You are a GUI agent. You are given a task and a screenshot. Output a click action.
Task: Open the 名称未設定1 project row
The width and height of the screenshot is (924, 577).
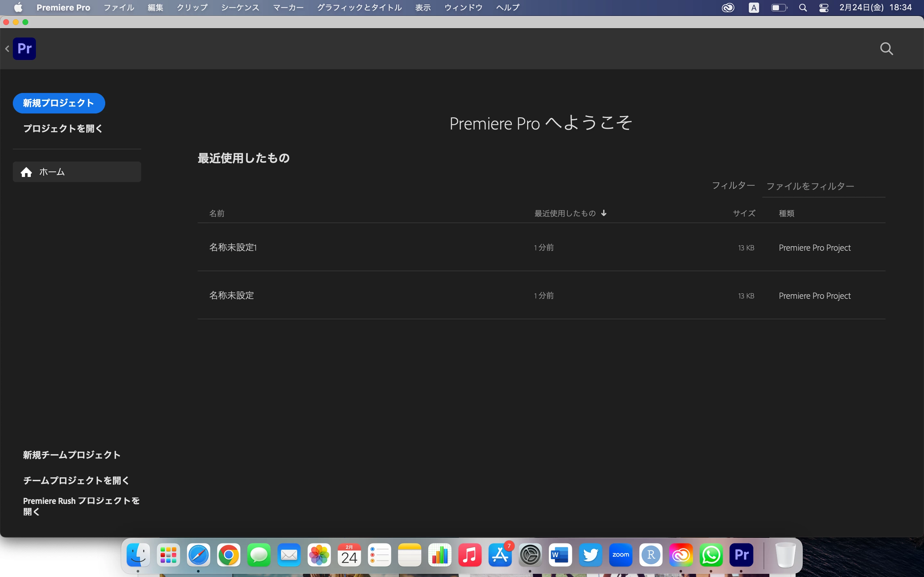(233, 247)
